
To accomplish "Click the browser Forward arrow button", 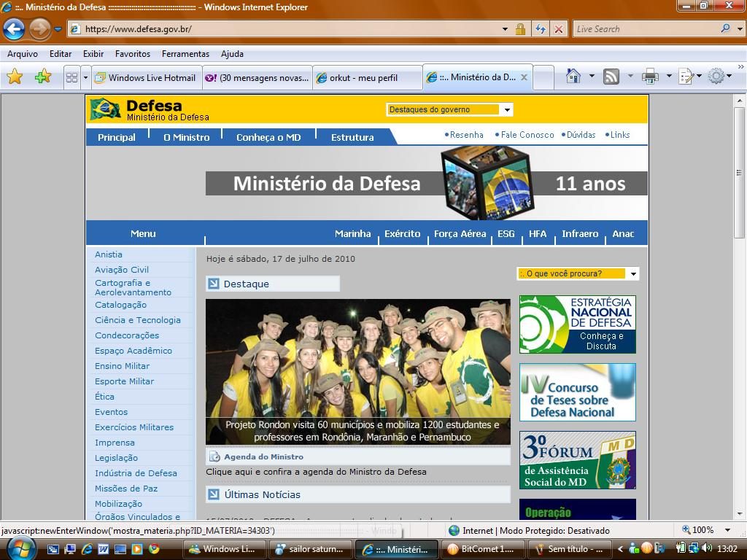I will coord(39,29).
